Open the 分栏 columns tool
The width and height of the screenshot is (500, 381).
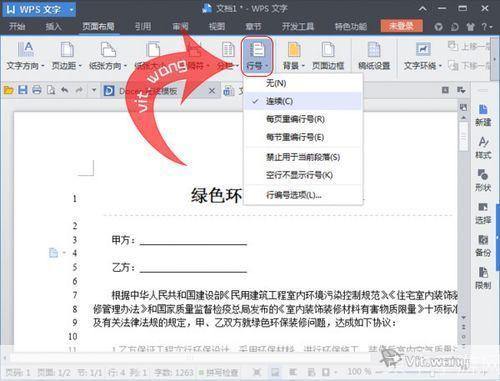coord(228,56)
